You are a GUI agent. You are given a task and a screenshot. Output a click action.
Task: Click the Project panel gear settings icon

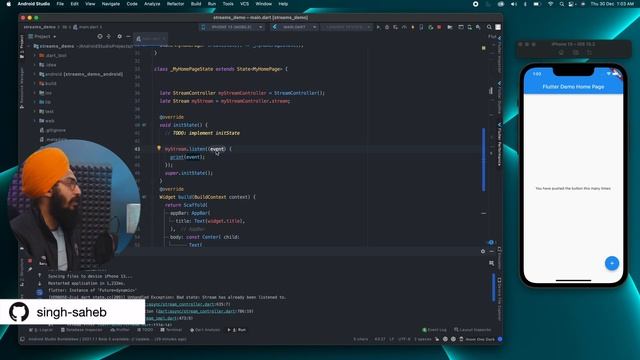(119, 36)
